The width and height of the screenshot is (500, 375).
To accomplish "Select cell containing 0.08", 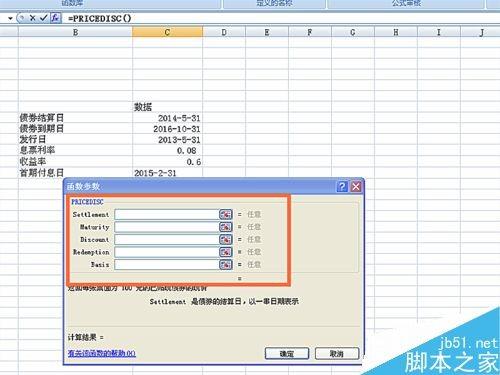I will point(167,151).
